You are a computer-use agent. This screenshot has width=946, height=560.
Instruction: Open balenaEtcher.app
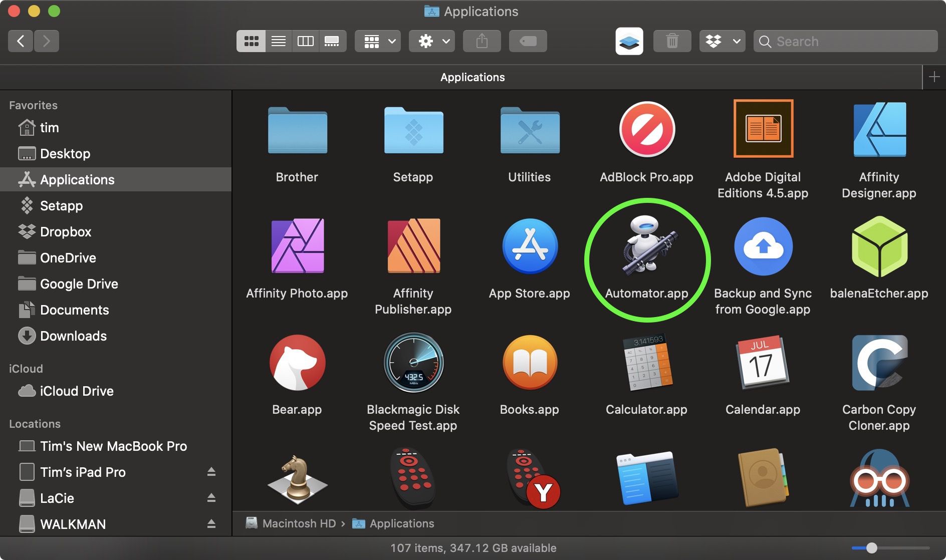878,246
